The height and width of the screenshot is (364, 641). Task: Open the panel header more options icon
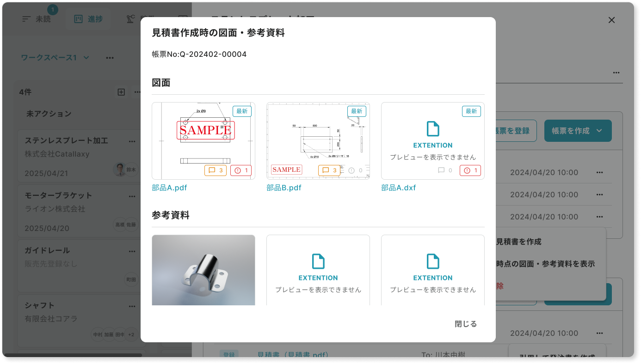click(x=616, y=73)
